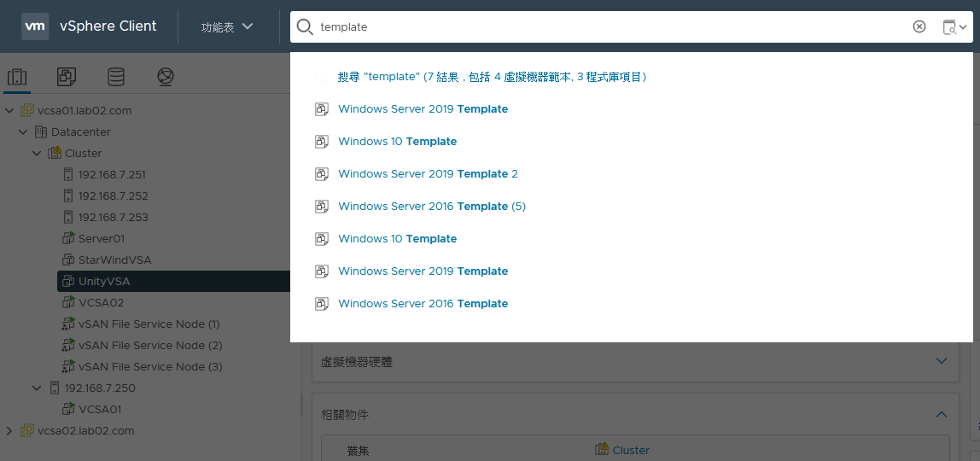Open the Hosts and Clusters inventory view
980x461 pixels.
pyautogui.click(x=17, y=77)
